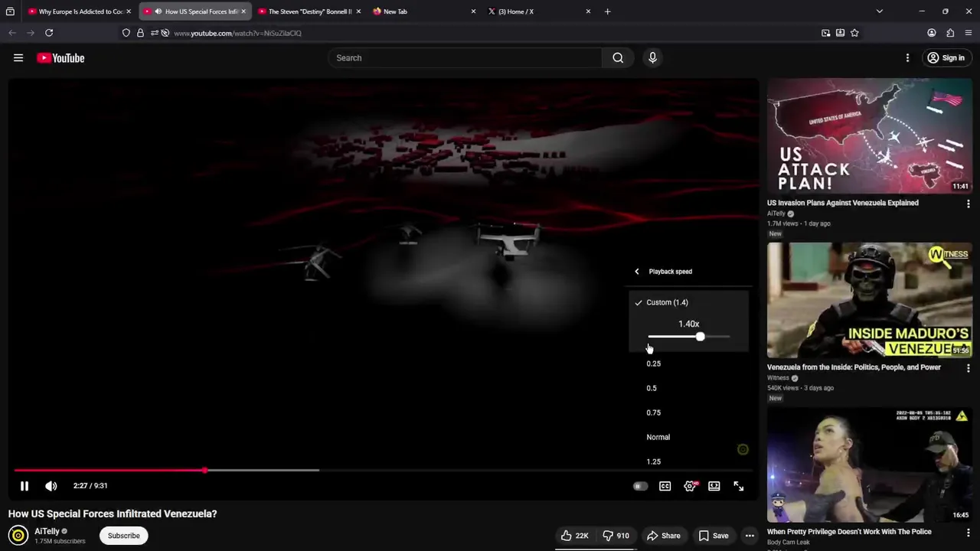Reload the current page
980x551 pixels.
(49, 33)
